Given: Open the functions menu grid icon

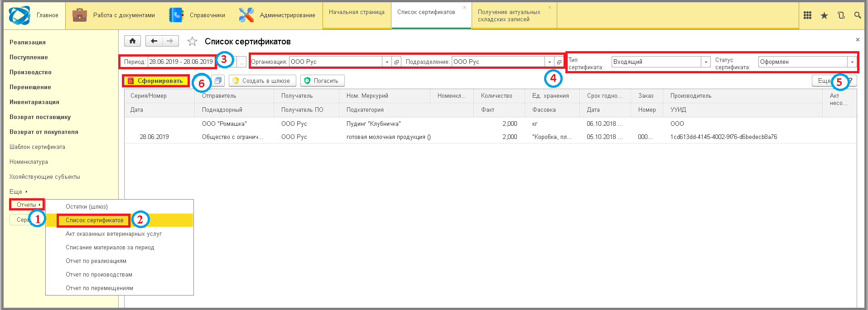Looking at the screenshot, I should tap(807, 15).
